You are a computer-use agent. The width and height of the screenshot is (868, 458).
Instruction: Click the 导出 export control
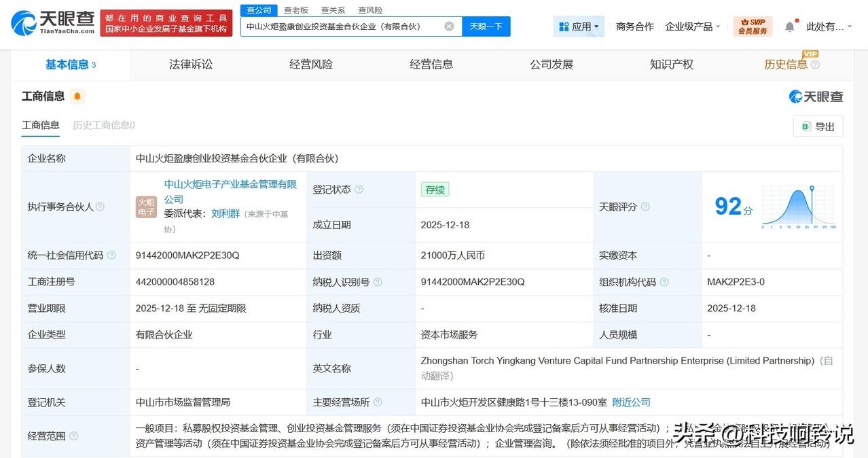pos(818,126)
